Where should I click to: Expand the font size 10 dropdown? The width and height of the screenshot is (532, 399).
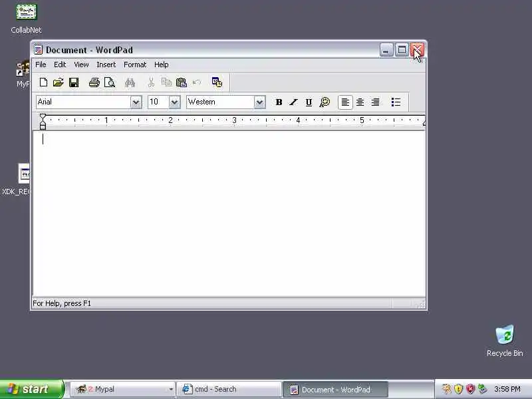[174, 102]
